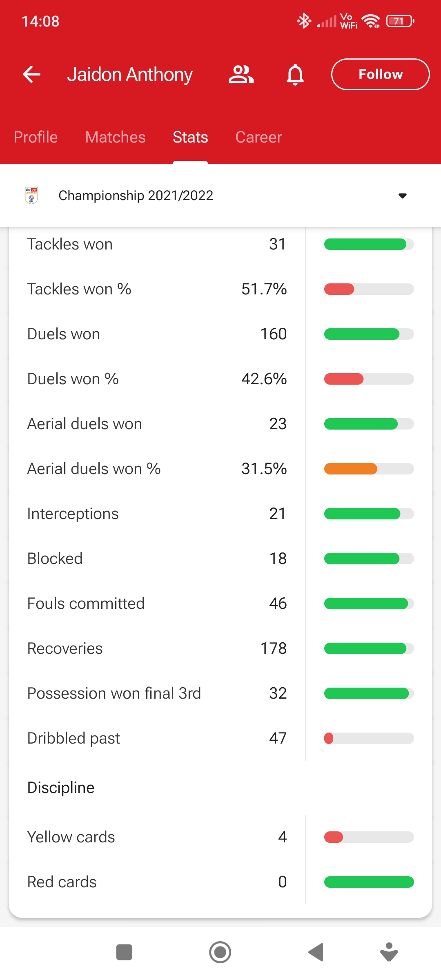Open Championship 2021/2022 season selector
The image size is (441, 980).
[x=136, y=196]
